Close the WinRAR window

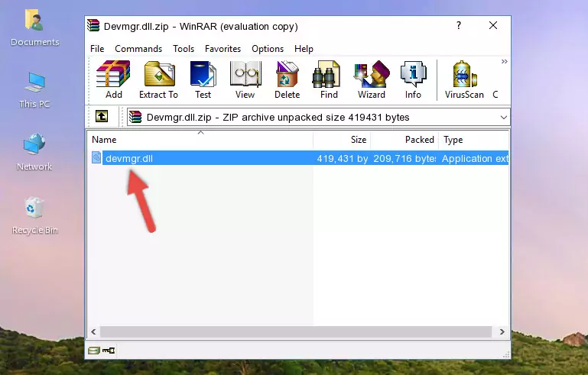tap(493, 25)
